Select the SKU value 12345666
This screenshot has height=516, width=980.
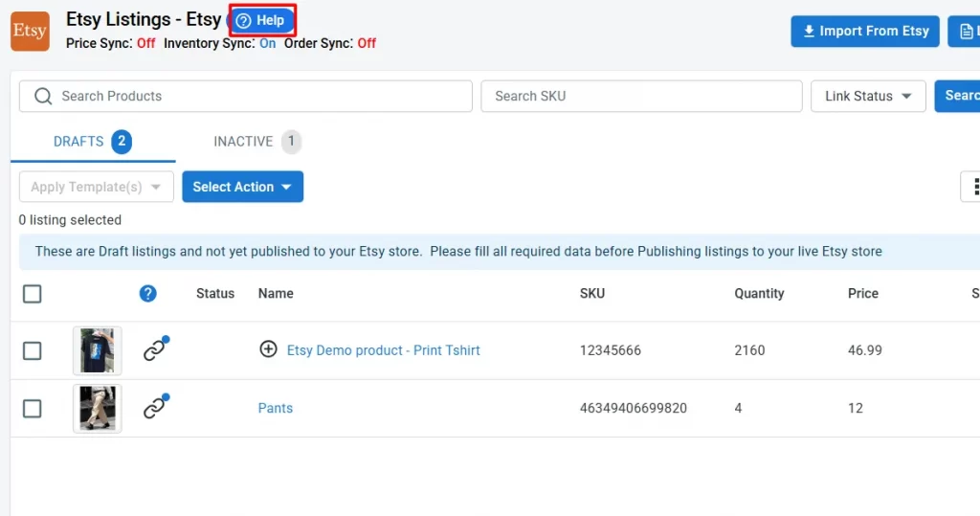(x=610, y=350)
